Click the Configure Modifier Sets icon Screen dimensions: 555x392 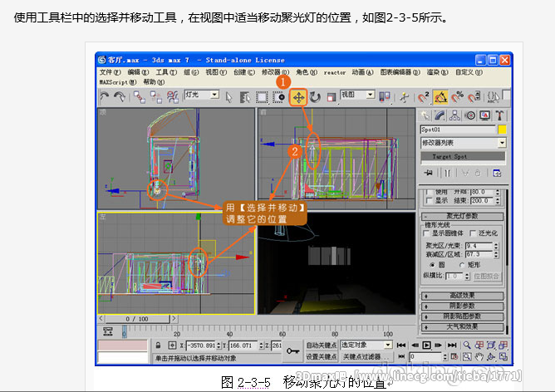(497, 173)
